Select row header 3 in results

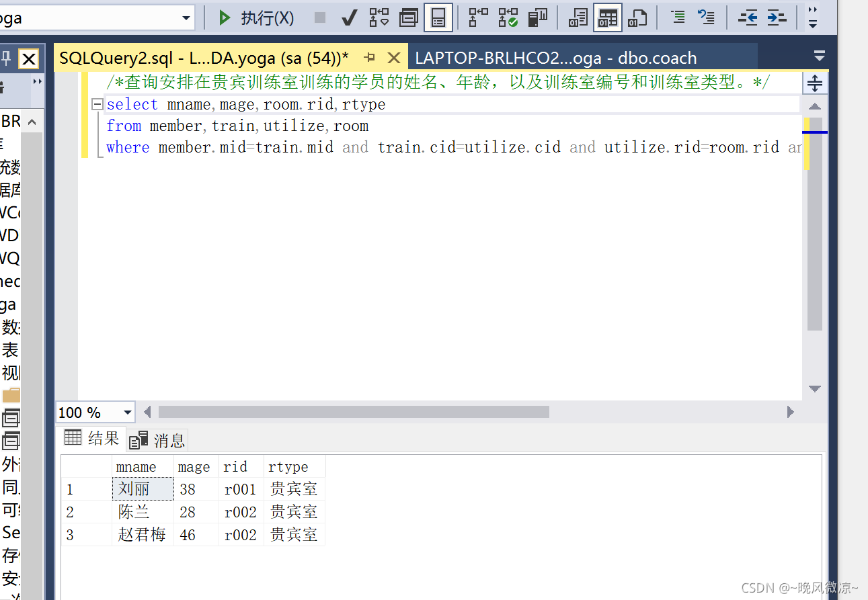tap(87, 535)
